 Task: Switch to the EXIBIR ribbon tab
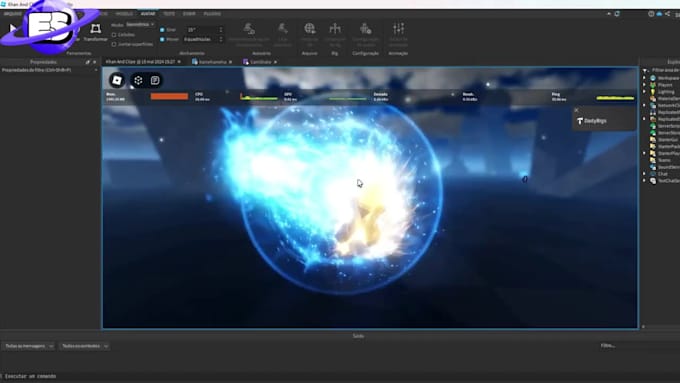click(189, 14)
